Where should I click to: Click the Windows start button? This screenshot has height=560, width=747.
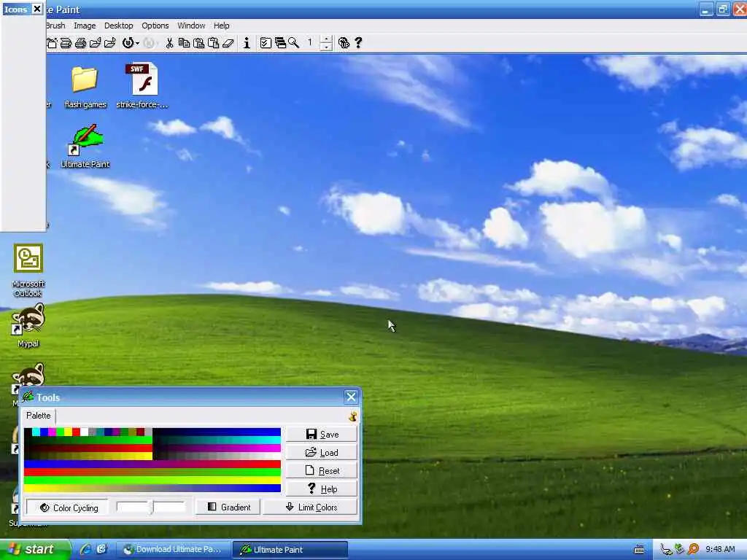click(x=35, y=550)
